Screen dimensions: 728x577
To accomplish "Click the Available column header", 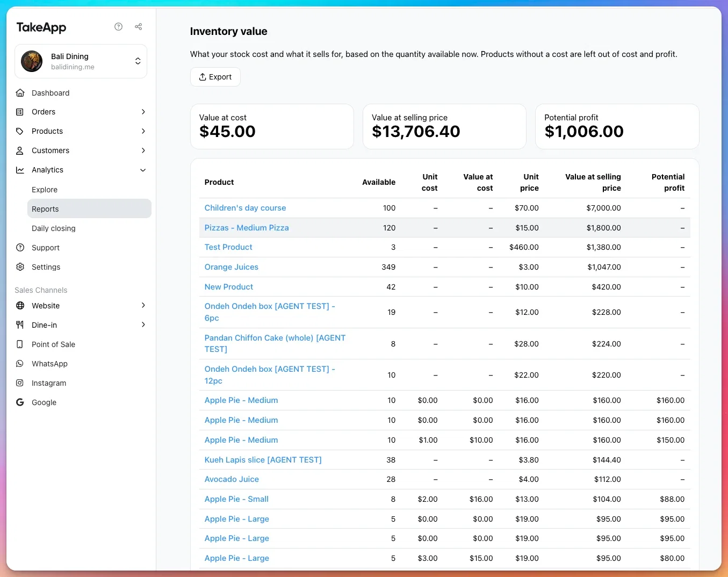I will tap(379, 182).
